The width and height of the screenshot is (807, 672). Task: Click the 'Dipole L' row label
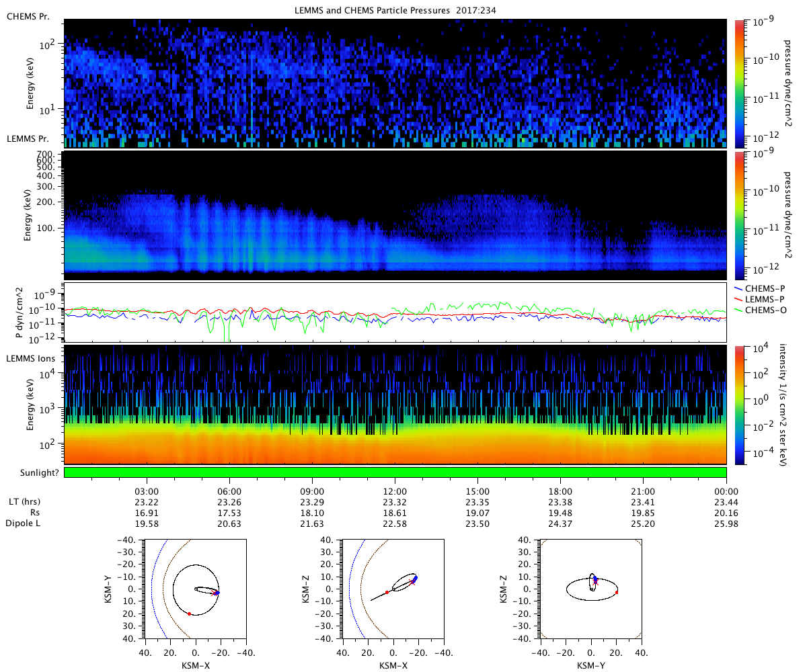[24, 523]
